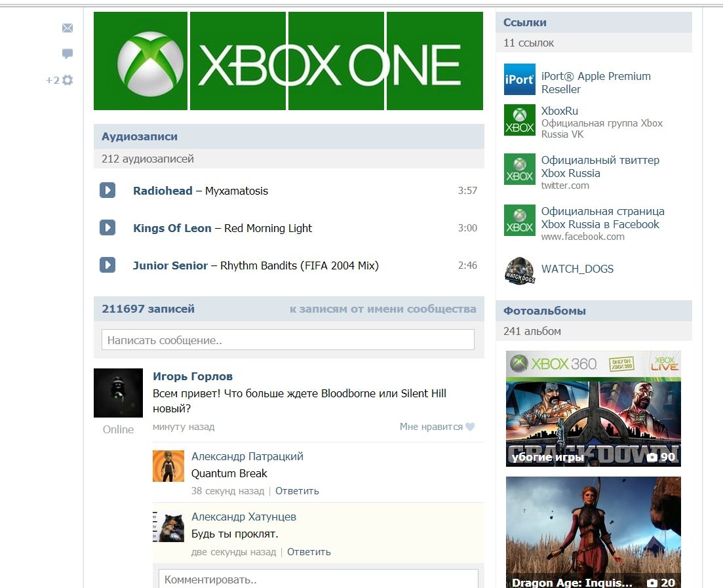Open Игорь Горлов's profile name link
This screenshot has height=588, width=723.
coord(193,376)
